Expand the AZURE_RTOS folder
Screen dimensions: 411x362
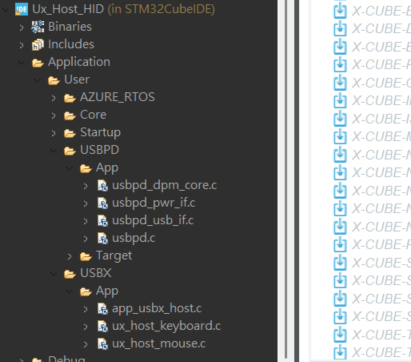coord(54,98)
